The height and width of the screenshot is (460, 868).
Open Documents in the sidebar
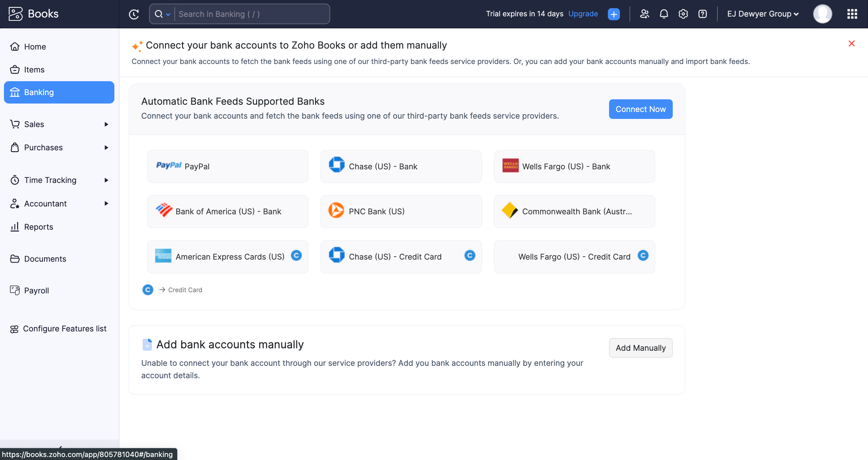pos(59,259)
